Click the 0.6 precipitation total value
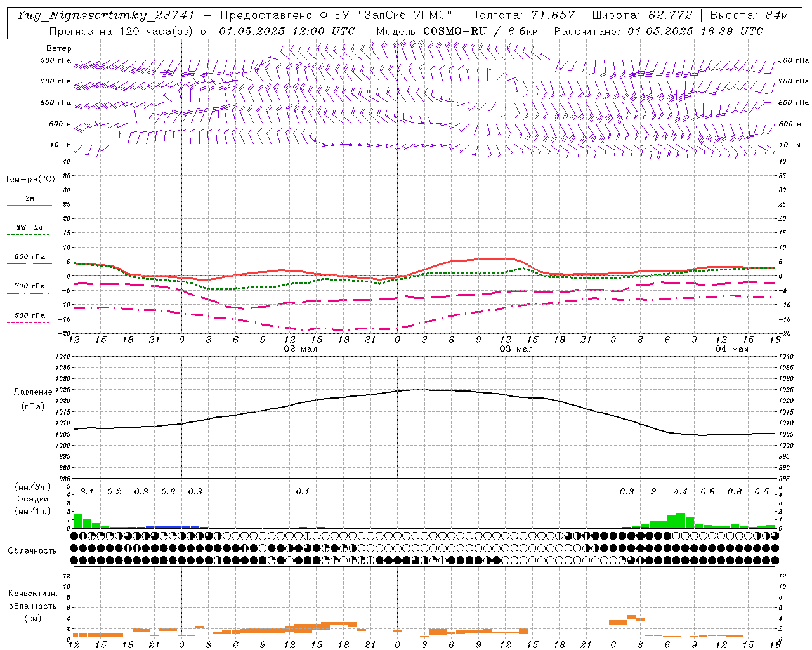The width and height of the screenshot is (812, 650). tap(168, 491)
